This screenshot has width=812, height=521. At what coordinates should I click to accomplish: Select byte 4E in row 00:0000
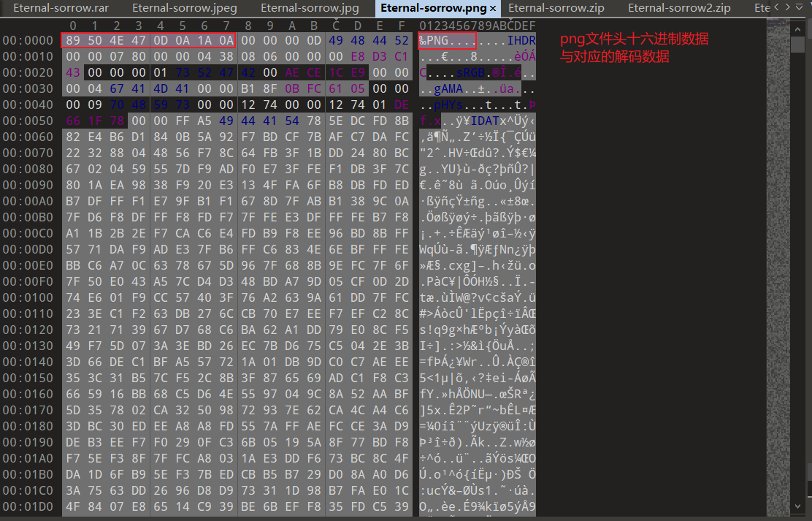tap(117, 40)
